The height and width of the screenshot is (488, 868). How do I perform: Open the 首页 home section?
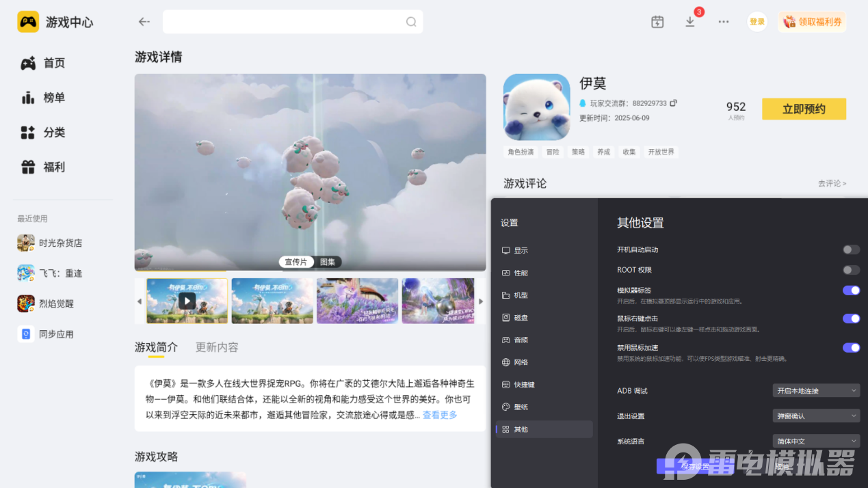pos(53,63)
